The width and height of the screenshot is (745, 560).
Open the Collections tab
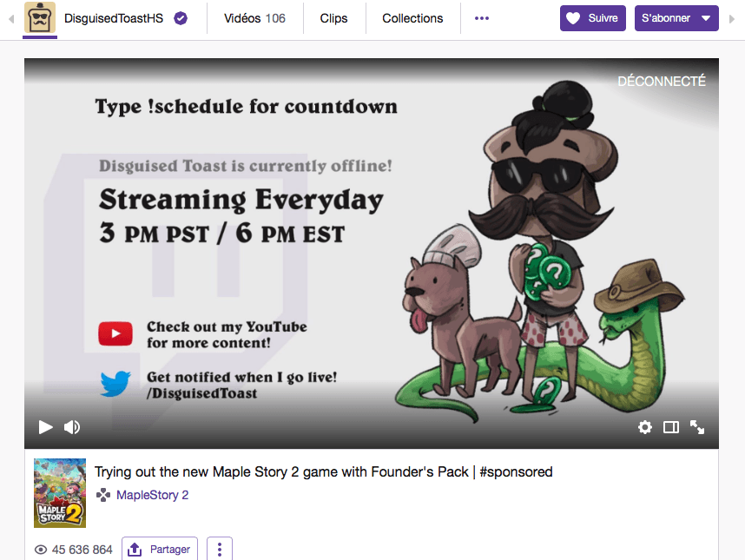click(x=412, y=18)
